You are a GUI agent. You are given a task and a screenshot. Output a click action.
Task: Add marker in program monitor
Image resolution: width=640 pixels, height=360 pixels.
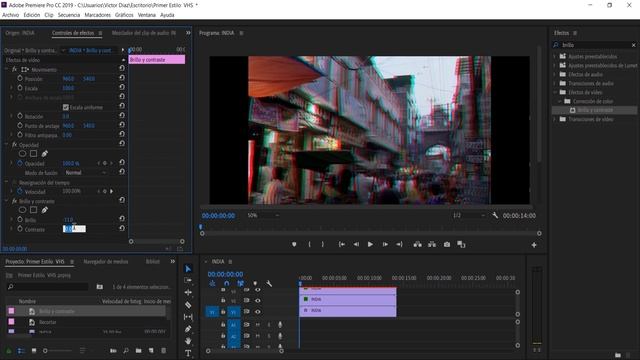point(294,244)
